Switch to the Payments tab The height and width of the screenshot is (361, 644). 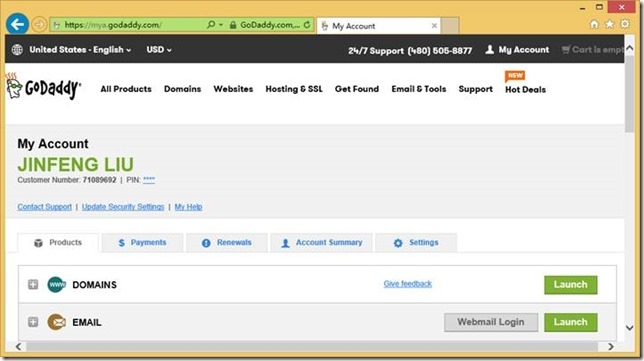pos(142,243)
